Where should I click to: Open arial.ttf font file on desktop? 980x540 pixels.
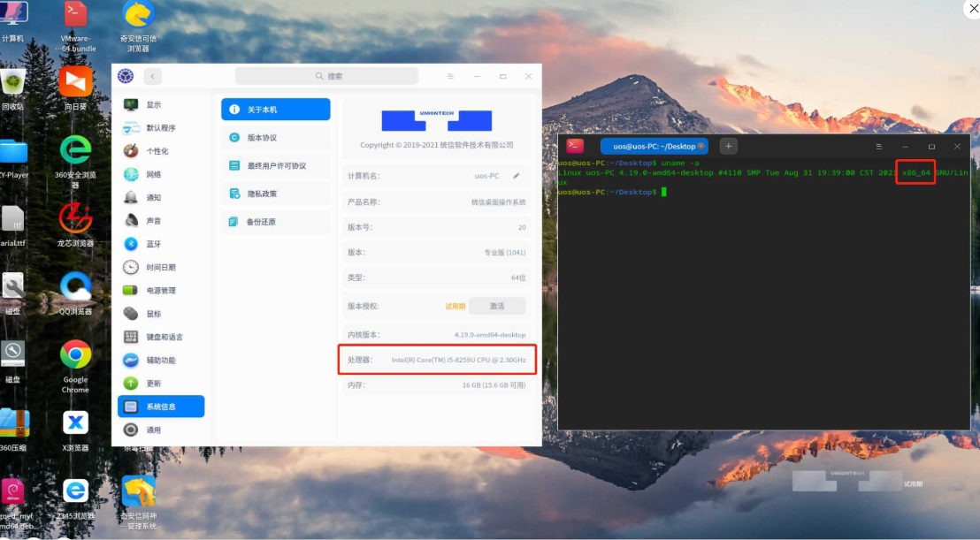click(12, 226)
